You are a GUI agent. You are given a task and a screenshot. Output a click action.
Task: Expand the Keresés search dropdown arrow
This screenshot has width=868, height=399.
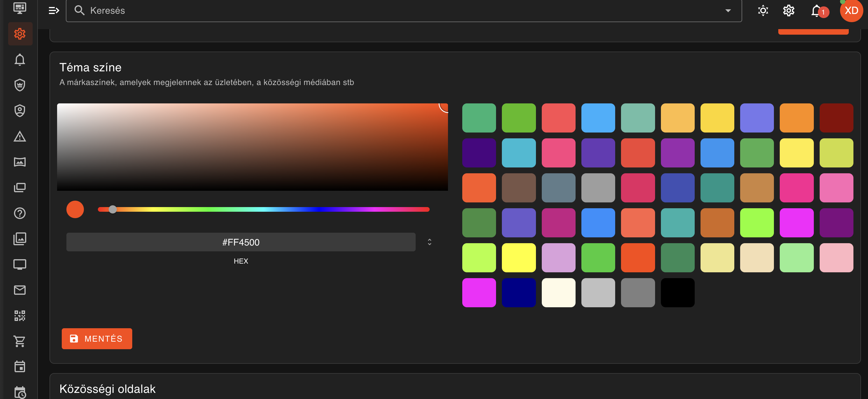click(x=728, y=11)
